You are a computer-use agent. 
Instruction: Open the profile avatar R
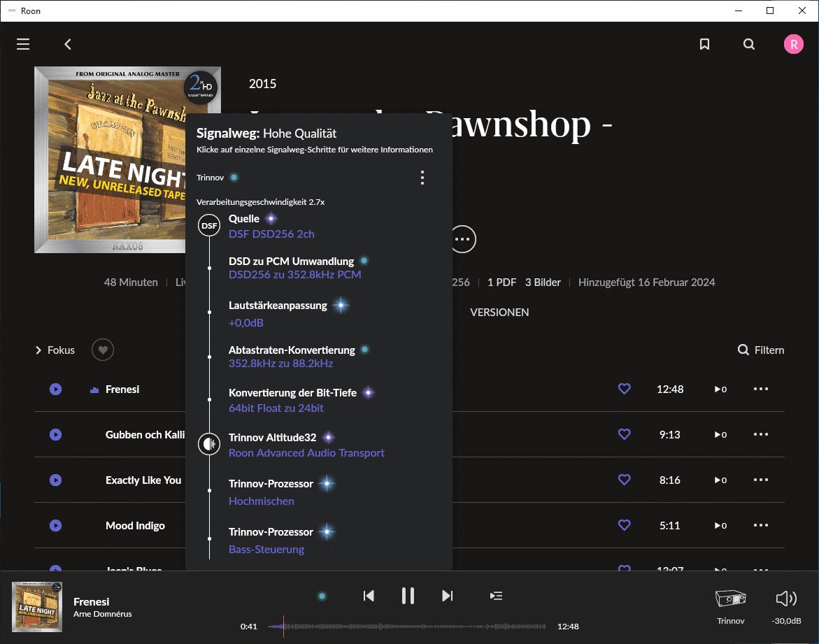(793, 44)
